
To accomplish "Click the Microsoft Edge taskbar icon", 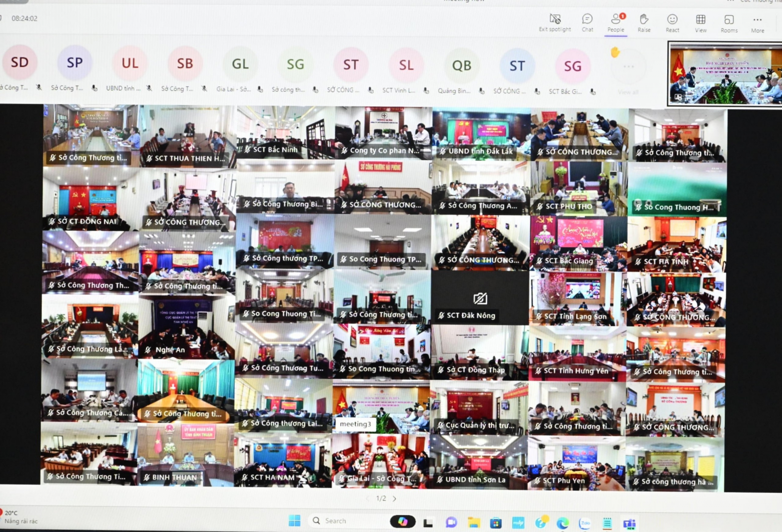I will (x=563, y=523).
